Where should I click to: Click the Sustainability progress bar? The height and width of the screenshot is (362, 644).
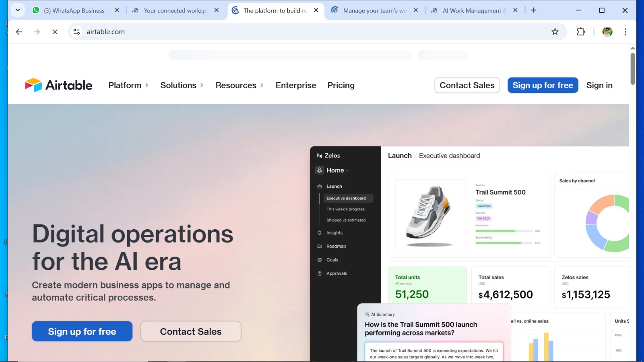click(504, 243)
